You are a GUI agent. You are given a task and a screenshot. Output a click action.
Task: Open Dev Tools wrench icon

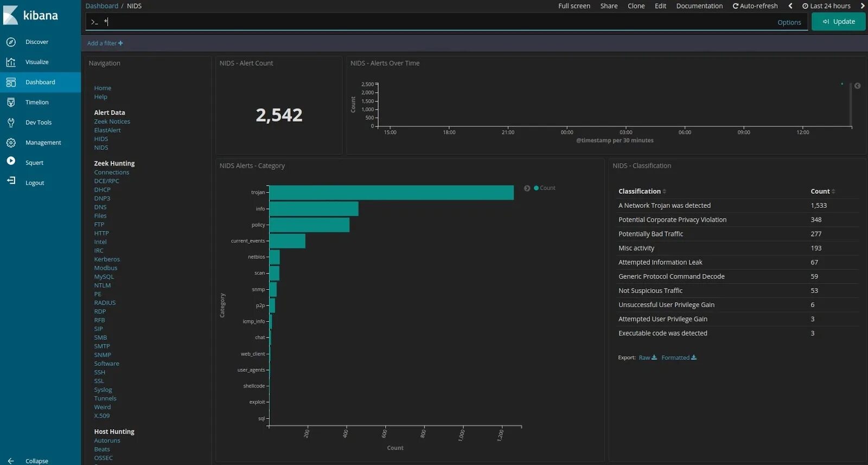[x=11, y=122]
